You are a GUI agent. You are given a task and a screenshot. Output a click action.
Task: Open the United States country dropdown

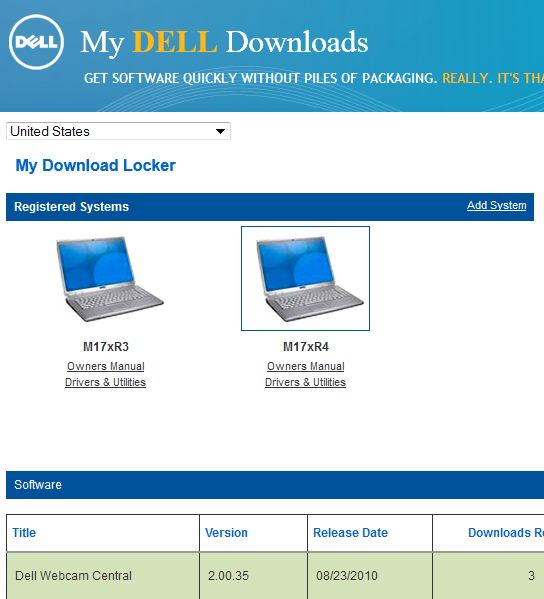118,131
